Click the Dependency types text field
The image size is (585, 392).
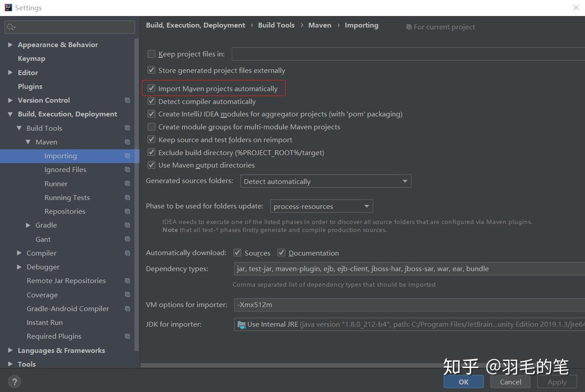409,269
